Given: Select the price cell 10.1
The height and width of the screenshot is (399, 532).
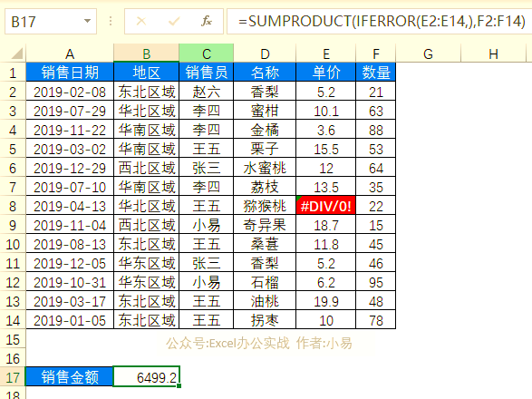Looking at the screenshot, I should (x=326, y=110).
